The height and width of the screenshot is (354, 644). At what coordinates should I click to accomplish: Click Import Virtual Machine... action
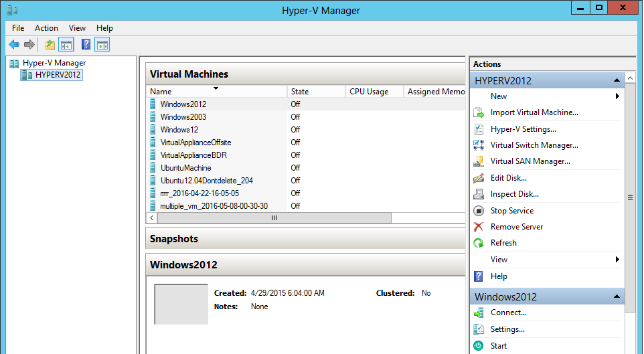pos(534,112)
